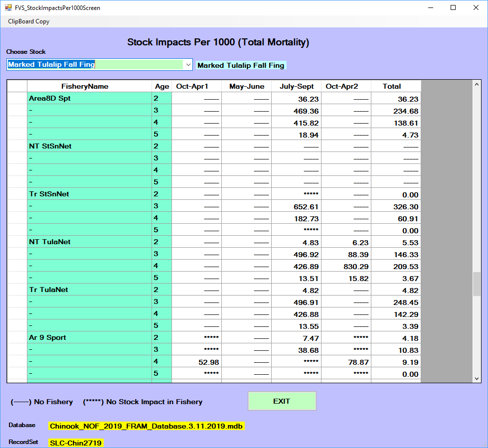This screenshot has height=448, width=488.
Task: Click the FVS application icon in title bar
Action: (x=8, y=7)
